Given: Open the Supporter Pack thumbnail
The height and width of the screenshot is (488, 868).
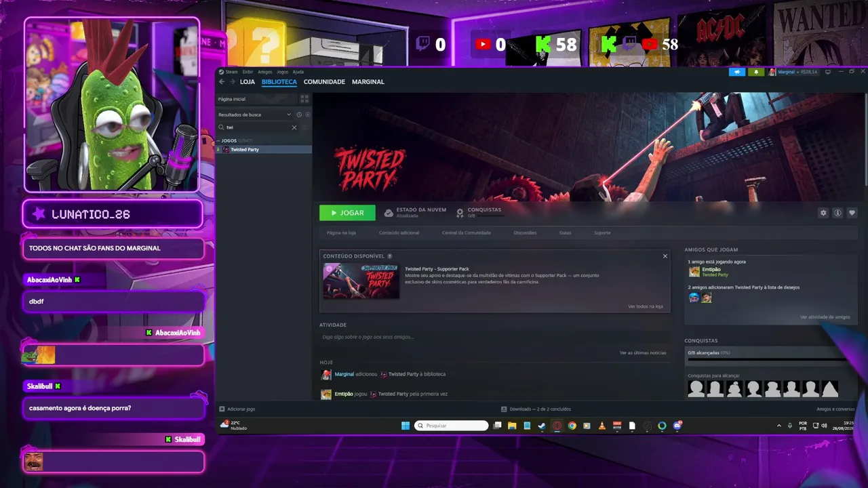Looking at the screenshot, I should [361, 281].
